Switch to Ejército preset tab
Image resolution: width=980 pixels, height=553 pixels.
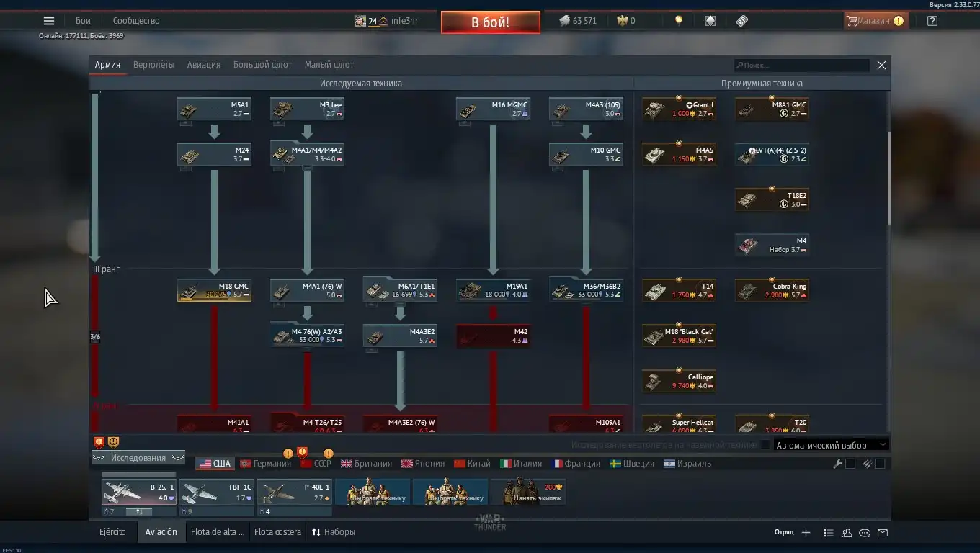click(112, 532)
